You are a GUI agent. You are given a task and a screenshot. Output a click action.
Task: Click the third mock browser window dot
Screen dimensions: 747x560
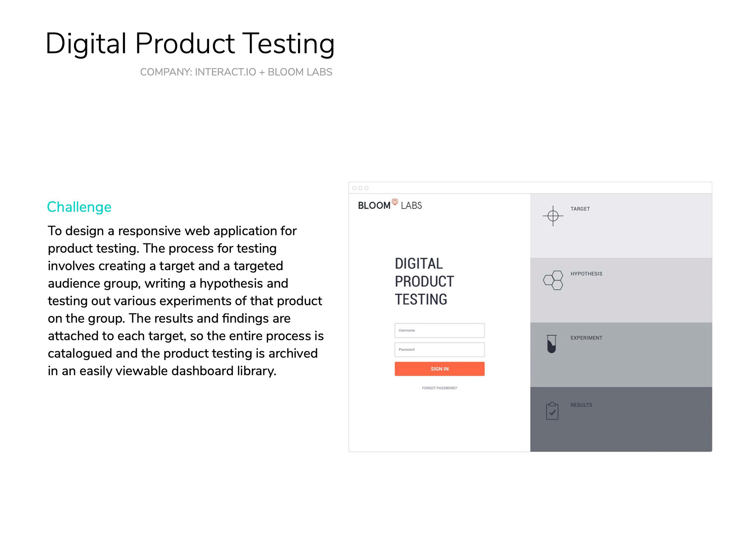coord(366,188)
